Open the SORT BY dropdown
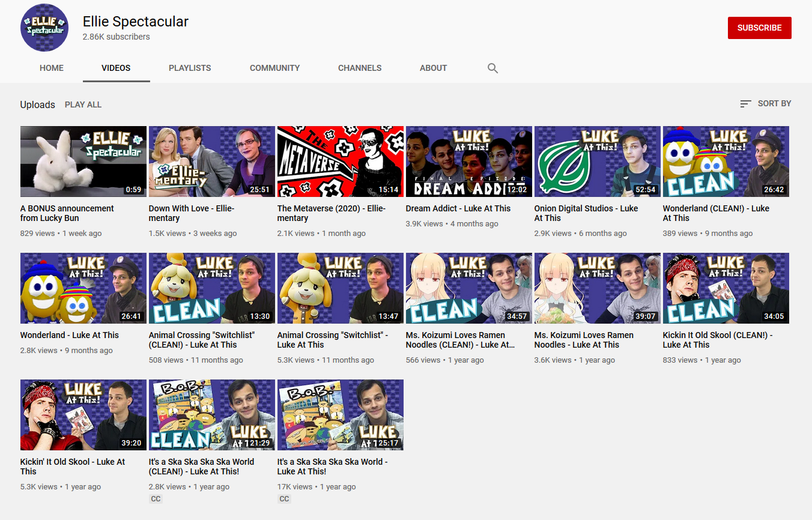The image size is (812, 520). tap(766, 104)
